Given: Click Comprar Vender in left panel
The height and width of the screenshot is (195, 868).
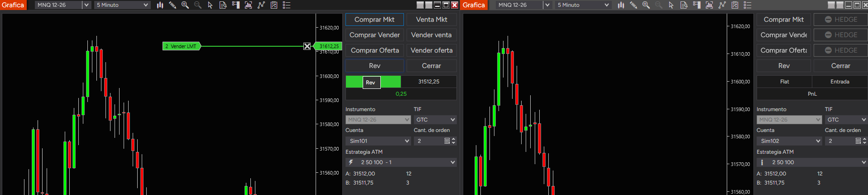Looking at the screenshot, I should 374,35.
